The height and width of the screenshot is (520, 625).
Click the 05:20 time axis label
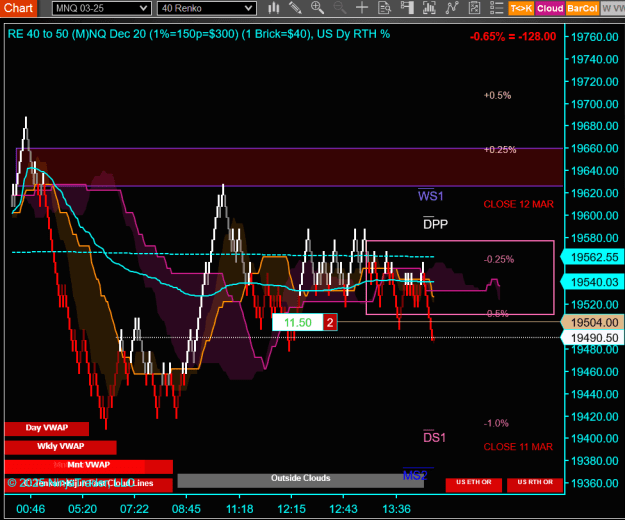83,509
